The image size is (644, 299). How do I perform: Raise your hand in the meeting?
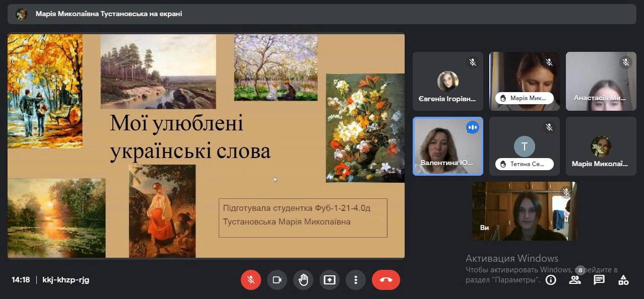303,280
